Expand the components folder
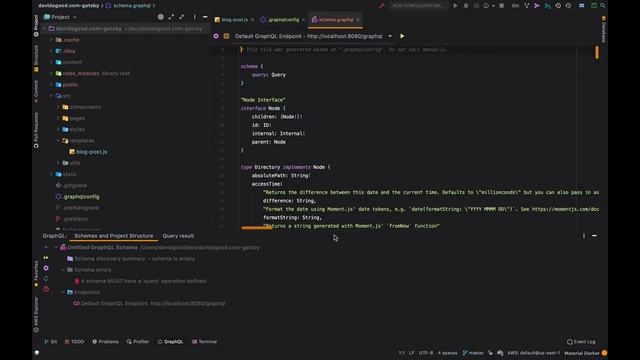This screenshot has width=640, height=360. (58, 107)
